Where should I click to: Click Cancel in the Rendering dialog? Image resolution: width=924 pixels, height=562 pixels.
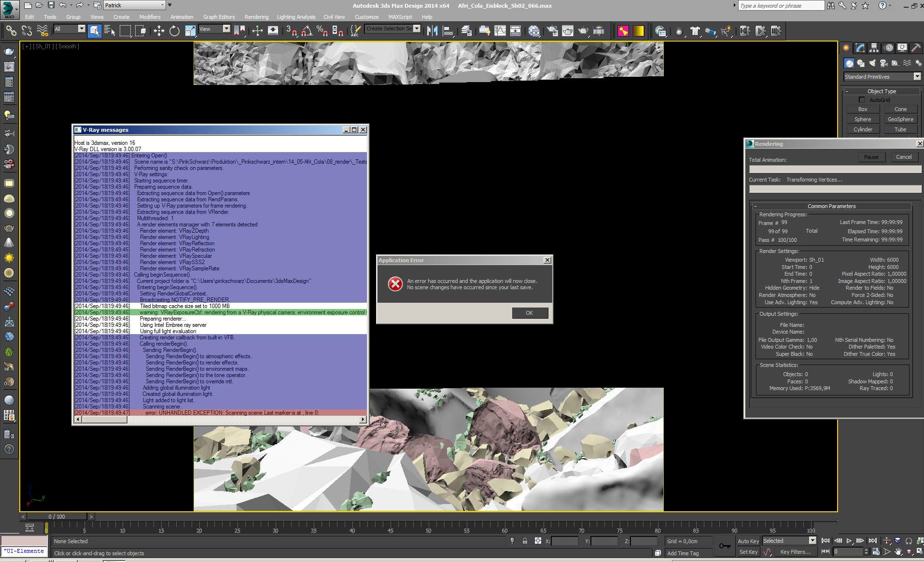tap(904, 157)
